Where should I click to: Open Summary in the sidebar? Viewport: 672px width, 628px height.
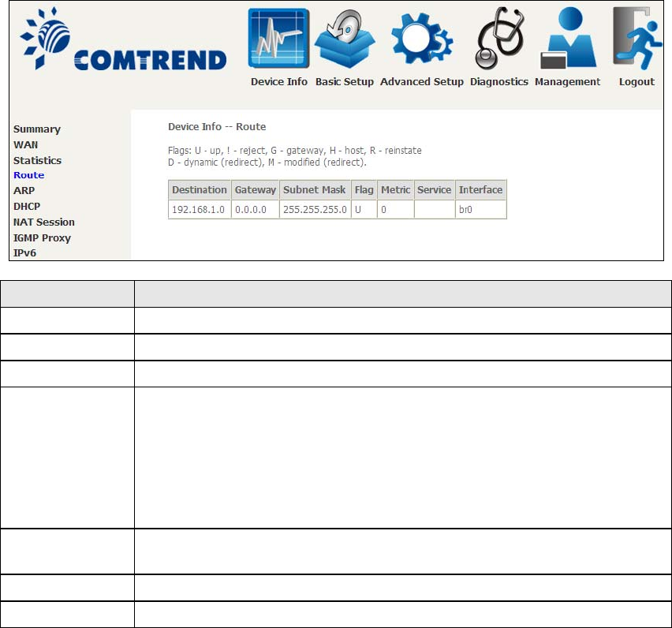37,129
